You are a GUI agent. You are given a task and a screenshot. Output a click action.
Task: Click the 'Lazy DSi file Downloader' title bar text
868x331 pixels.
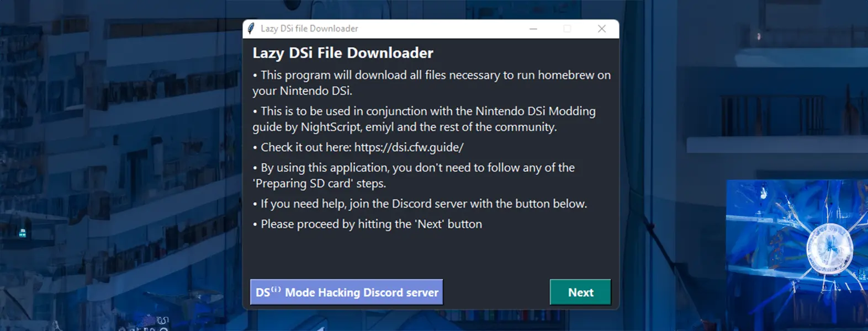pos(309,29)
